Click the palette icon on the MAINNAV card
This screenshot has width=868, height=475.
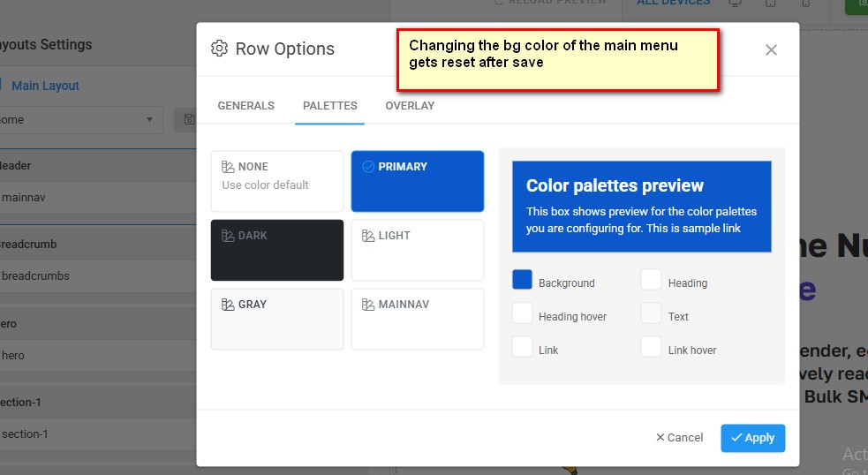click(x=368, y=305)
